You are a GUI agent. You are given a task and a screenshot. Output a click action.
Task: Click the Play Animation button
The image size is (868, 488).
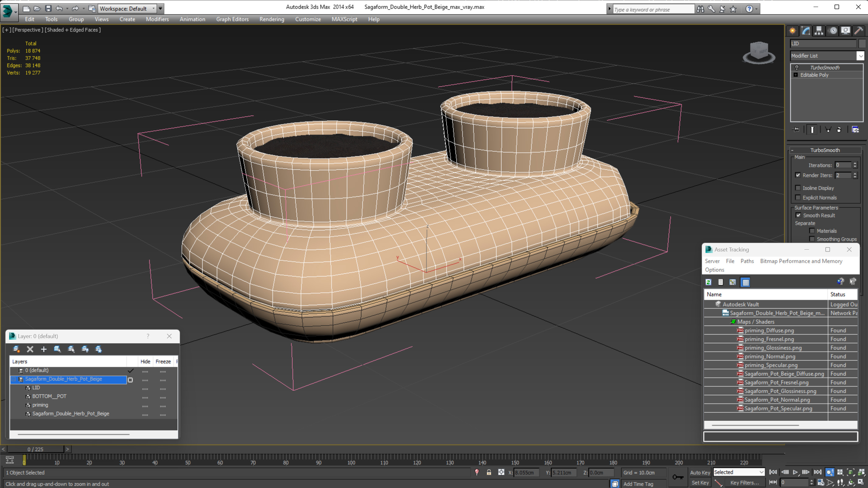coord(795,472)
